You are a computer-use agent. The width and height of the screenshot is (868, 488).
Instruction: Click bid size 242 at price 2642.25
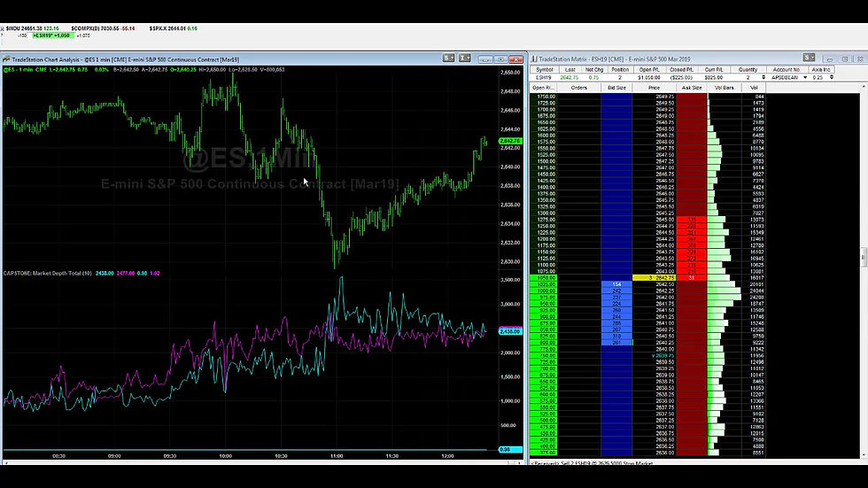(616, 290)
